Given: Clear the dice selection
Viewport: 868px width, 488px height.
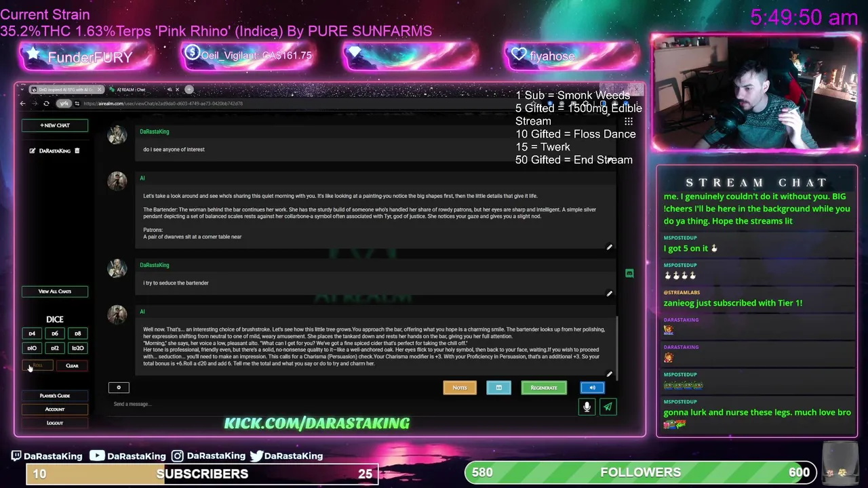Looking at the screenshot, I should [x=72, y=366].
